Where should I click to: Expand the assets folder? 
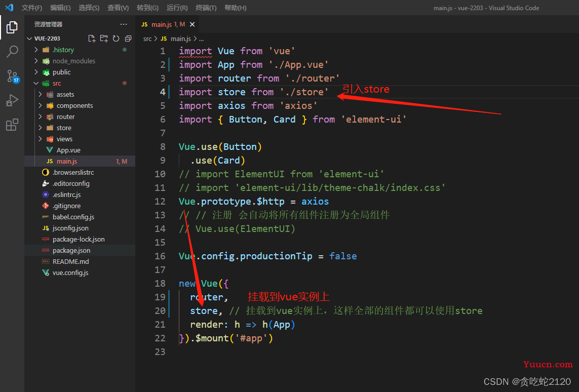tap(80, 95)
